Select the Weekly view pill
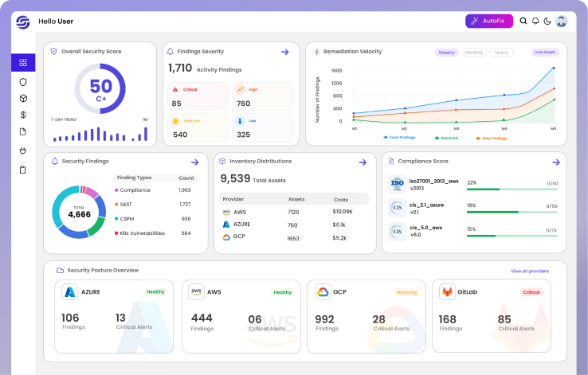Screen dimensions: 588x375 pos(446,53)
